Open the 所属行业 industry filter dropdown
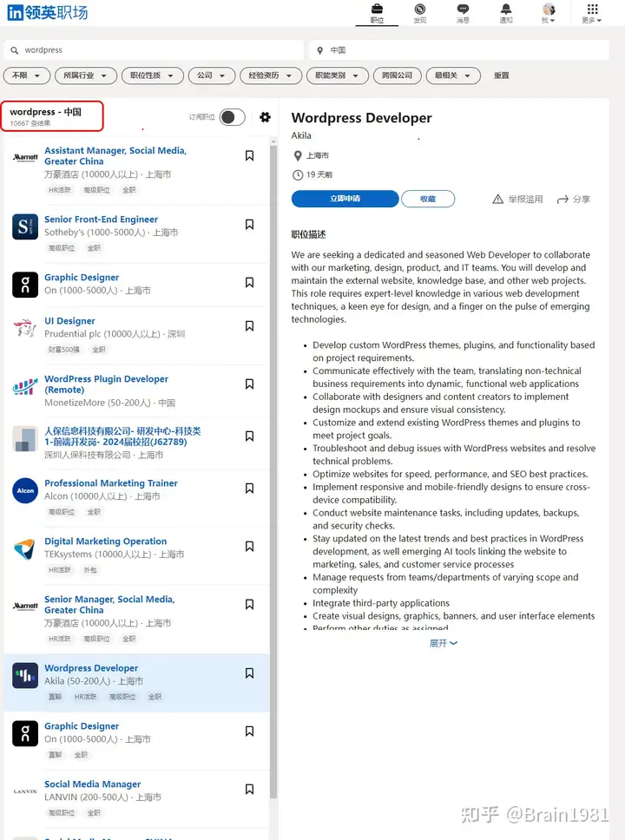Viewport: 625px width, 840px height. pos(85,75)
